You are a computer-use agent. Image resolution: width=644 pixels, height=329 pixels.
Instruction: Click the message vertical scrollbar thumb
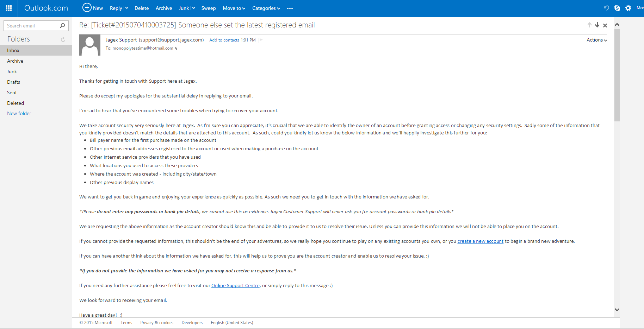coord(617,75)
